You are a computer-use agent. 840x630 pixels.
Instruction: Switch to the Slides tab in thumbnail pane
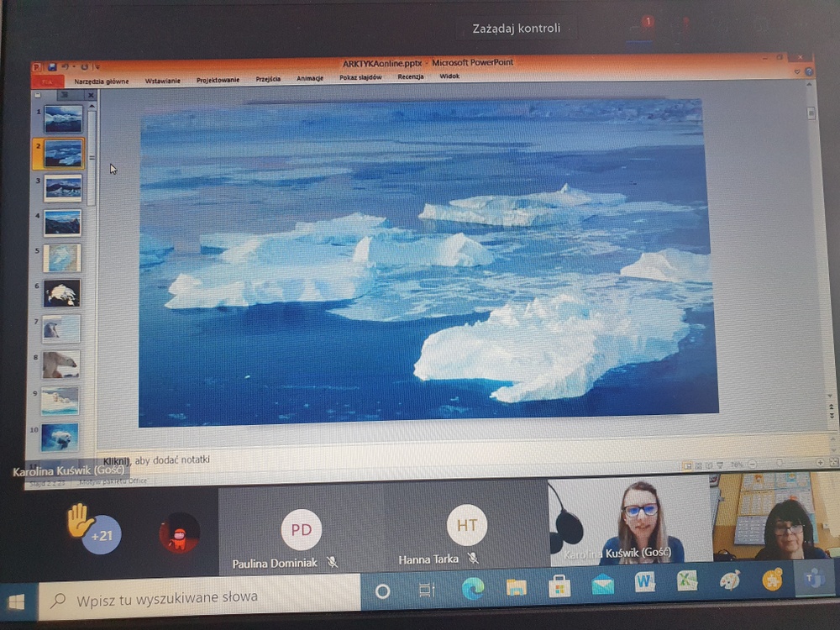(x=38, y=96)
